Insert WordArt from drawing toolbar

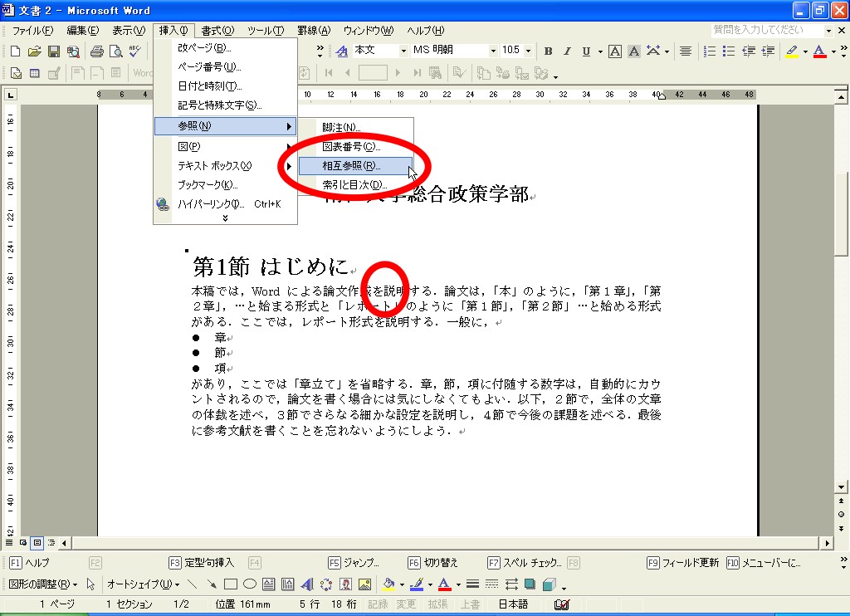(x=307, y=584)
